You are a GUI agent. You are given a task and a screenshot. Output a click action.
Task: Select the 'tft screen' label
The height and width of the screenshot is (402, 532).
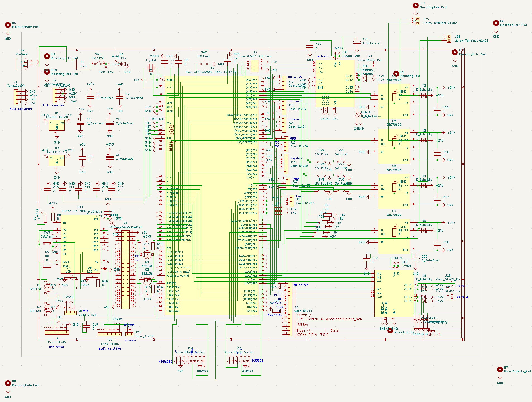click(x=301, y=285)
